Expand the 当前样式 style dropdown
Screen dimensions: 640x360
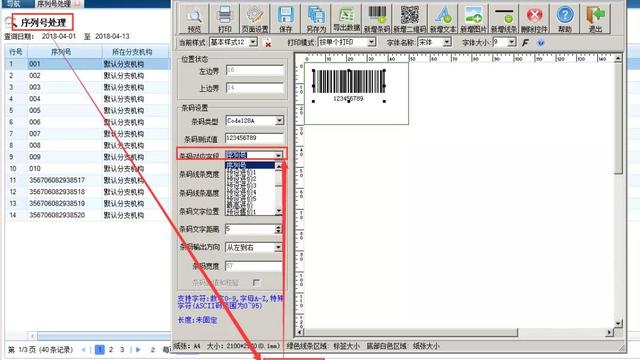253,42
